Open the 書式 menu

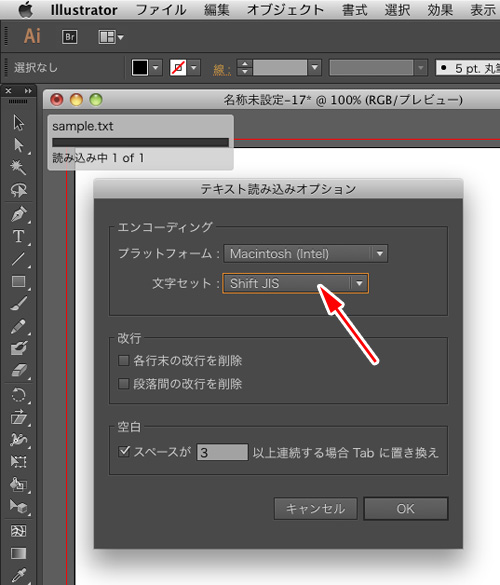pyautogui.click(x=354, y=10)
